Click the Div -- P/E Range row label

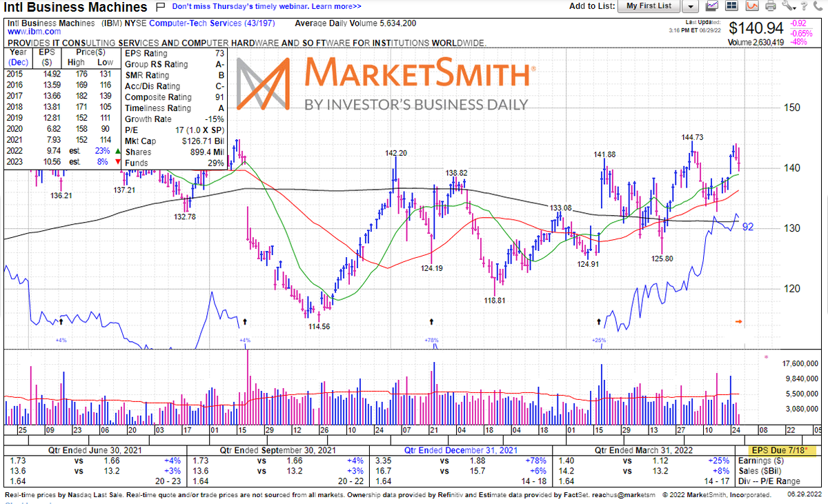pos(770,481)
